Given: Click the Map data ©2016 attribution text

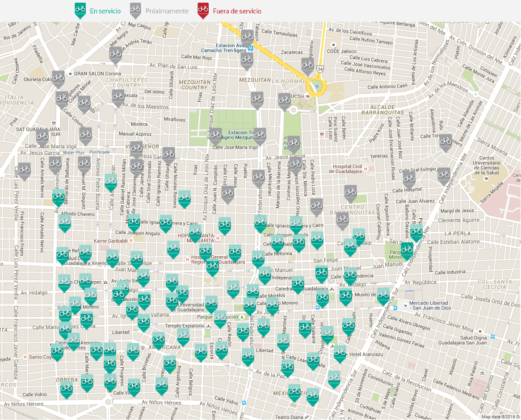Looking at the screenshot, I should [500, 417].
